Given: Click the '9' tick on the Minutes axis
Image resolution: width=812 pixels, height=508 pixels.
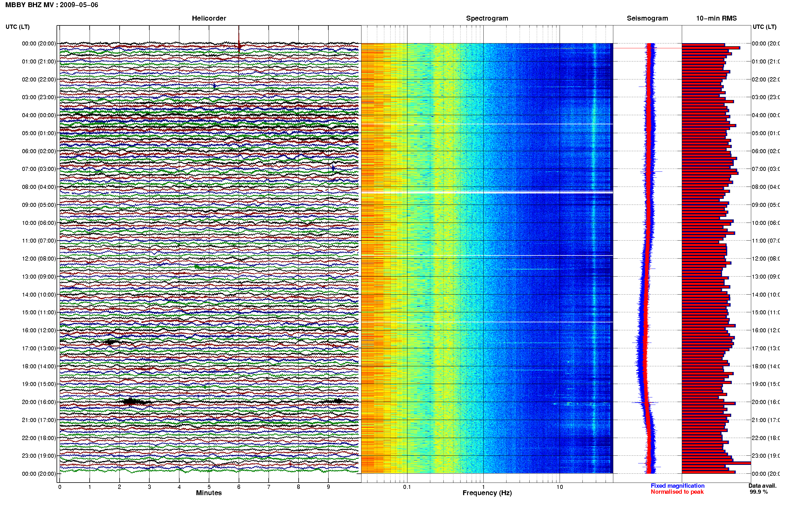Looking at the screenshot, I should tap(328, 487).
